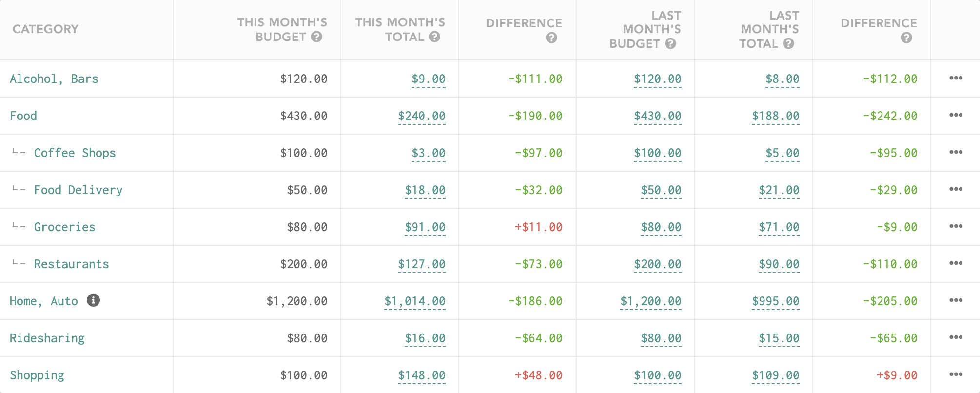
Task: Open the Coffee Shops category
Action: pyautogui.click(x=75, y=153)
